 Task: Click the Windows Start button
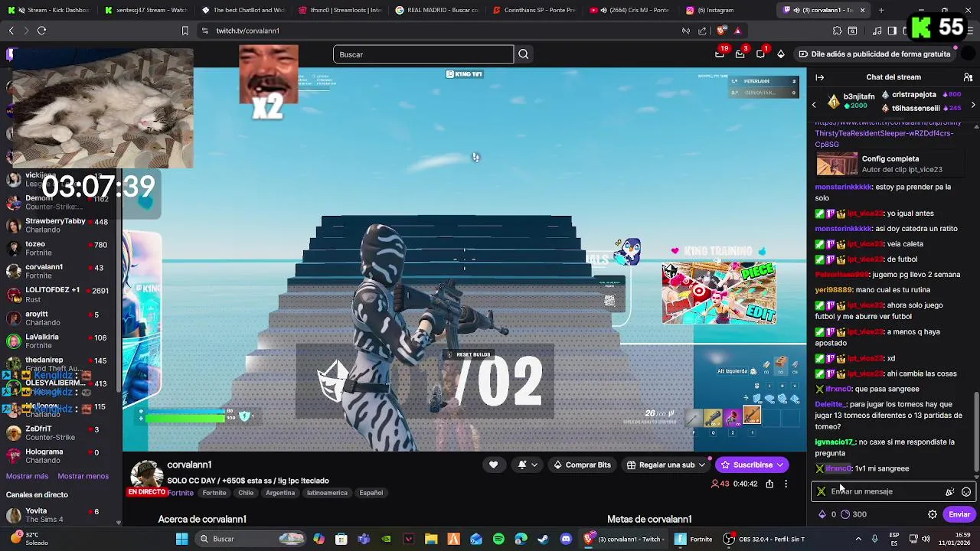coord(181,539)
